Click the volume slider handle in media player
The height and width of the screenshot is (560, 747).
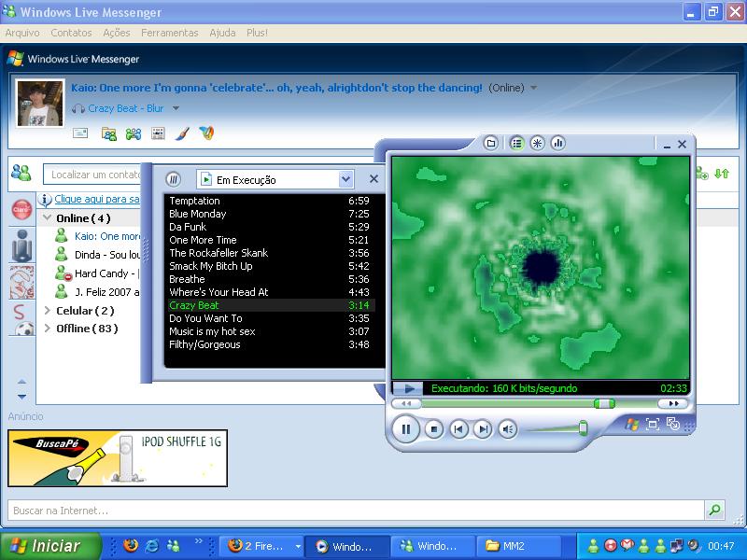click(583, 427)
